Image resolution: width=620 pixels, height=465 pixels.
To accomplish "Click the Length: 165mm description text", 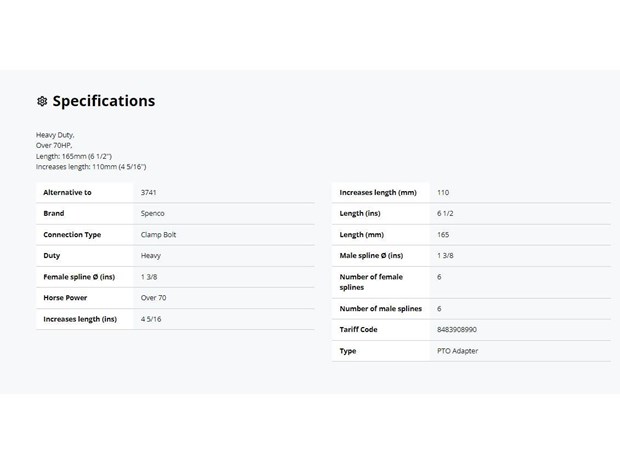I will (74, 156).
